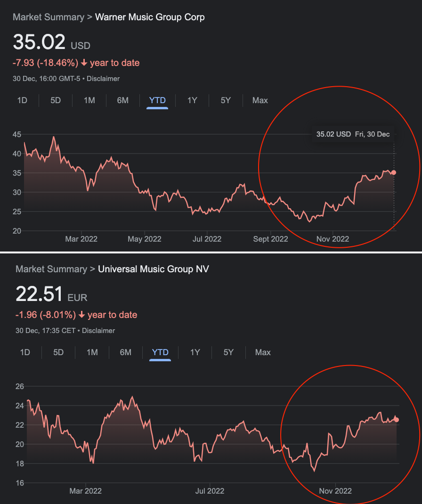Image resolution: width=422 pixels, height=504 pixels.
Task: Show 1M view for Warner Music Group
Action: tap(89, 100)
